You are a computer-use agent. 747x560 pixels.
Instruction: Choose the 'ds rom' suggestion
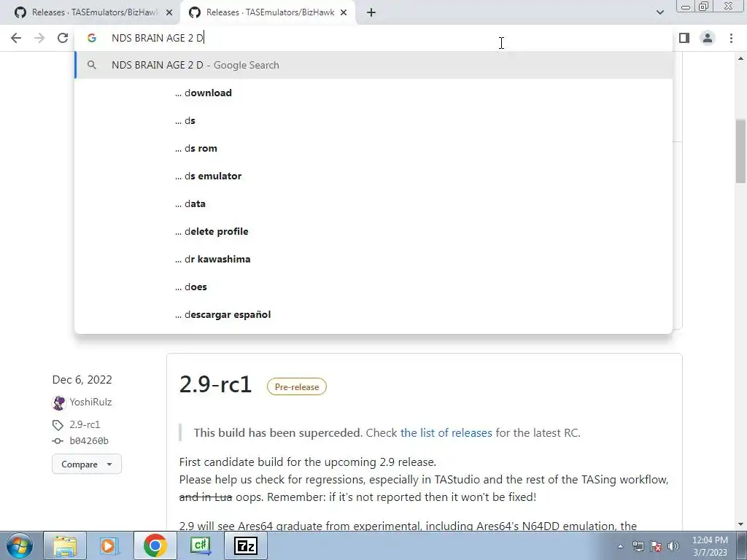(x=374, y=148)
